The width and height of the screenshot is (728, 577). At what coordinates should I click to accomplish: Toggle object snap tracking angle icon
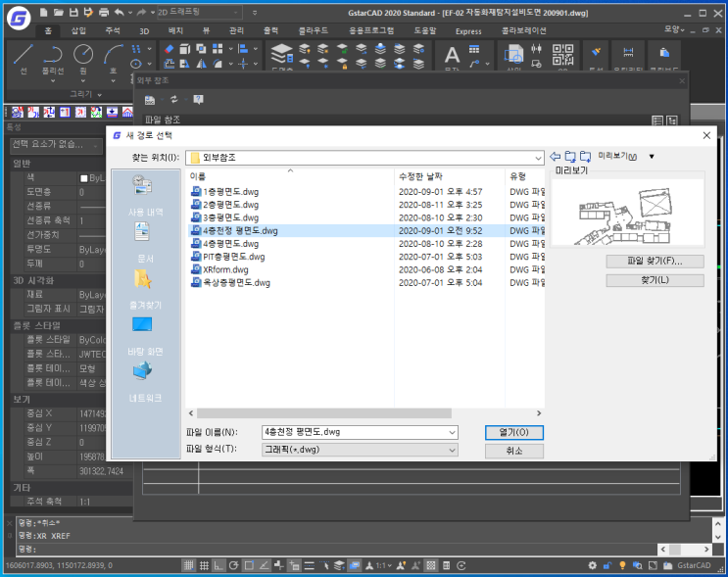(264, 565)
